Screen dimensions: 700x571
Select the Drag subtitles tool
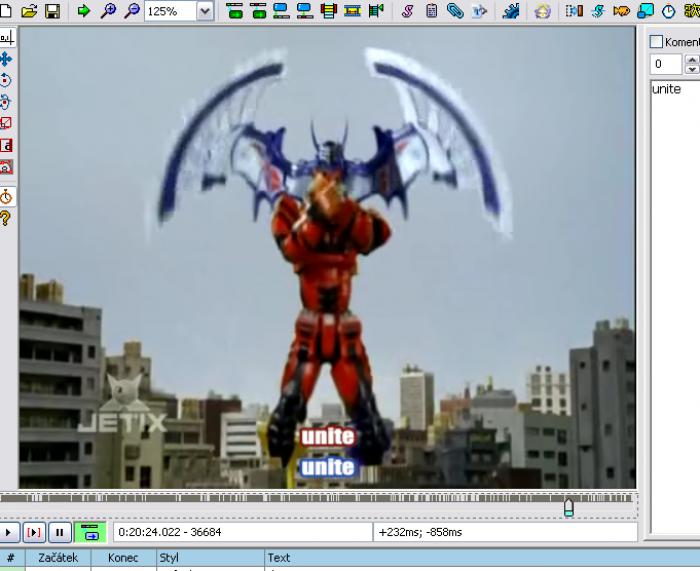(x=6, y=59)
